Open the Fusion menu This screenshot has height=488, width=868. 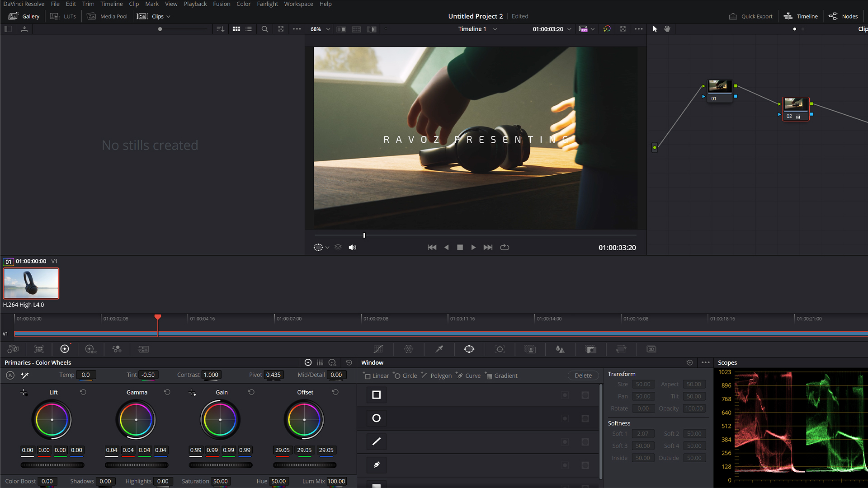[222, 4]
